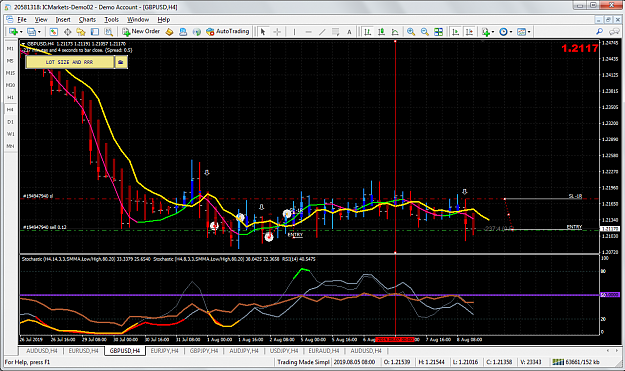Open the Templates icon

tap(521, 31)
